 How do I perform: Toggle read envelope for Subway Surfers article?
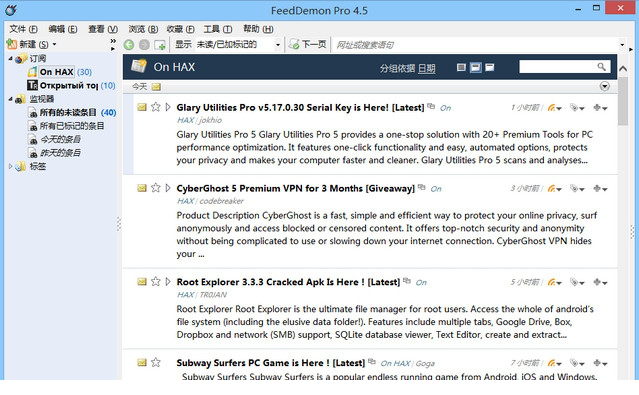tap(142, 362)
